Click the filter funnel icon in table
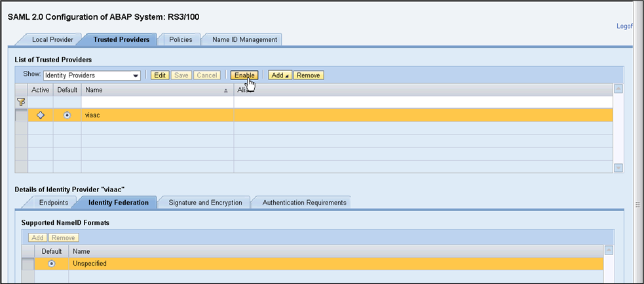This screenshot has width=644, height=284. tap(20, 102)
